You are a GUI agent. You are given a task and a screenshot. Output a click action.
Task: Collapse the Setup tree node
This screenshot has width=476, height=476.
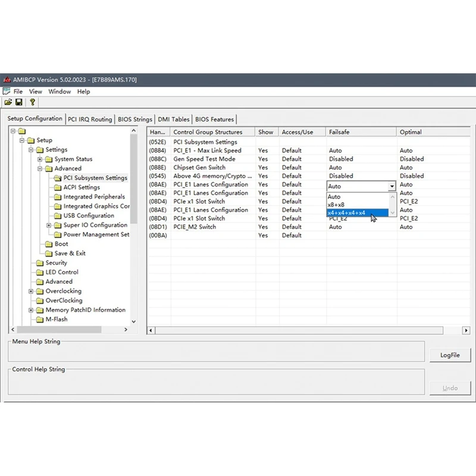click(22, 140)
